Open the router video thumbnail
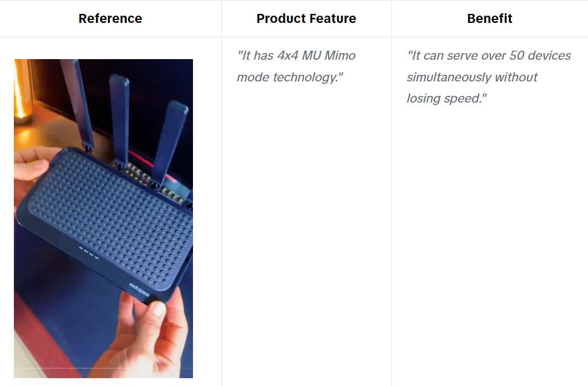Image resolution: width=588 pixels, height=386 pixels. tap(103, 218)
